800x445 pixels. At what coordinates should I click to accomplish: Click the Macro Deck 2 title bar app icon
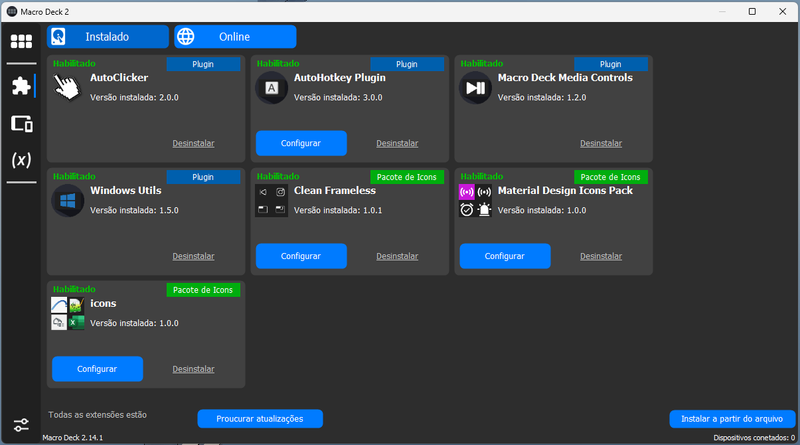[12, 11]
